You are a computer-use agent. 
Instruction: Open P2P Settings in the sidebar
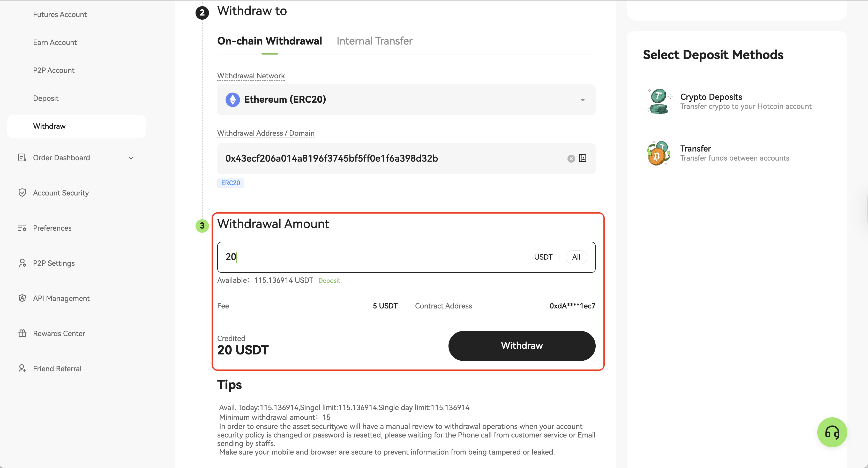(x=54, y=263)
